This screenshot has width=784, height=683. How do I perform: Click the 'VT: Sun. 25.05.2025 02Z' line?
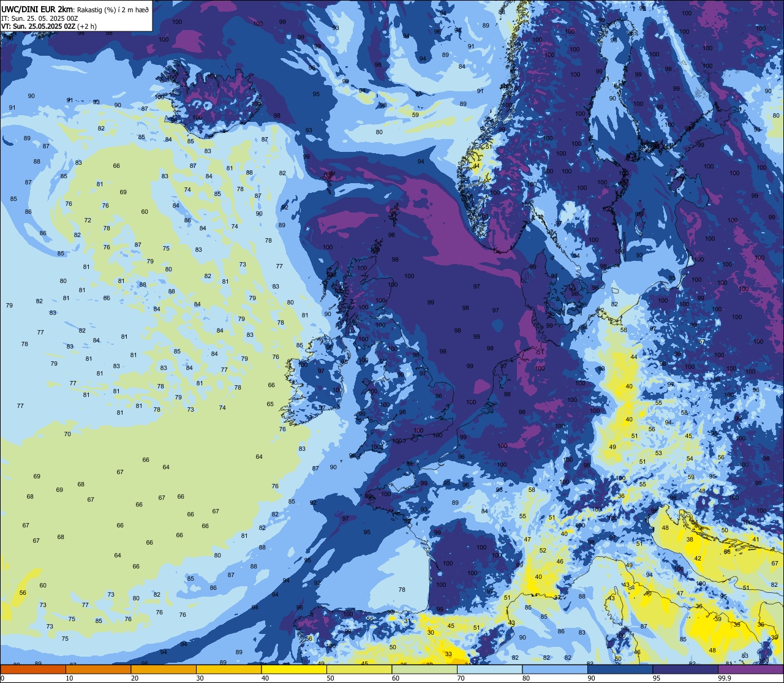click(x=39, y=26)
